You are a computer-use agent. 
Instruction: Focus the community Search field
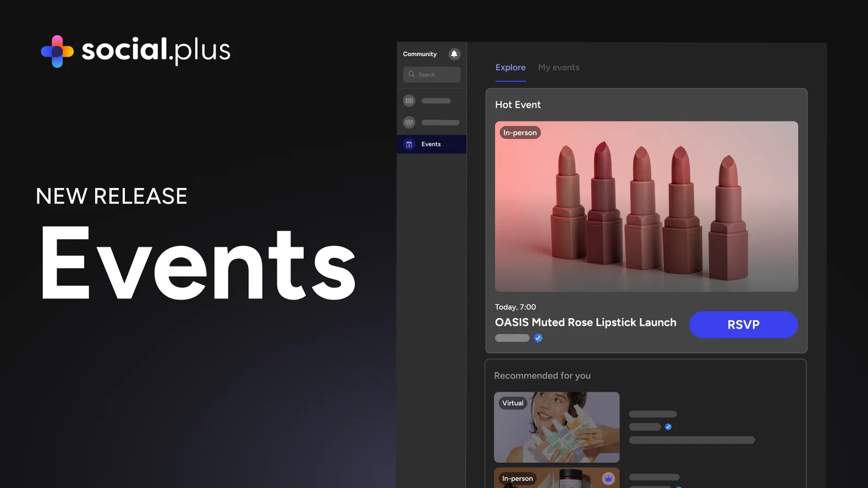[432, 75]
